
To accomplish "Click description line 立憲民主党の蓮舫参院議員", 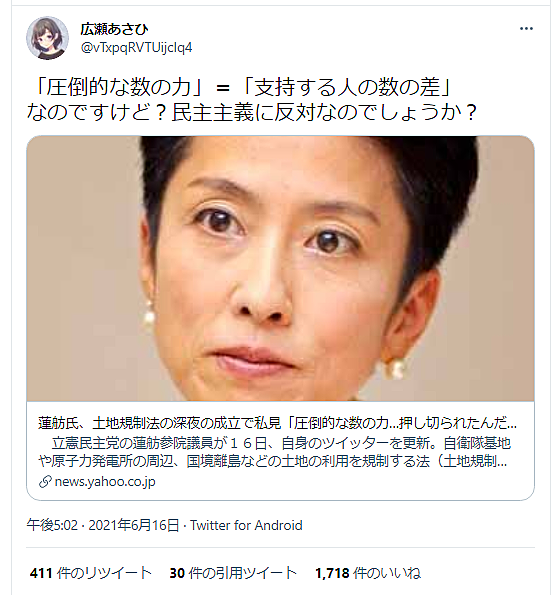I will 281,443.
